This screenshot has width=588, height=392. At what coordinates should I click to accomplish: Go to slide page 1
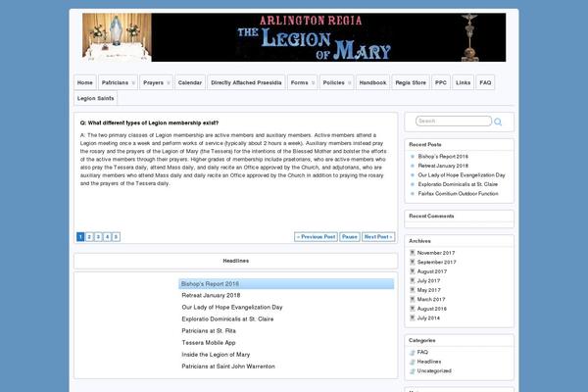pos(80,237)
